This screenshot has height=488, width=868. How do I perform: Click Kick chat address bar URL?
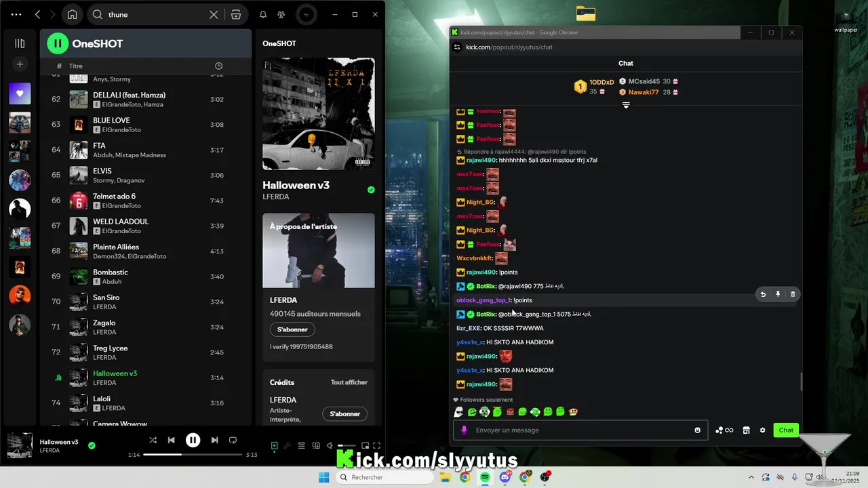pos(509,47)
